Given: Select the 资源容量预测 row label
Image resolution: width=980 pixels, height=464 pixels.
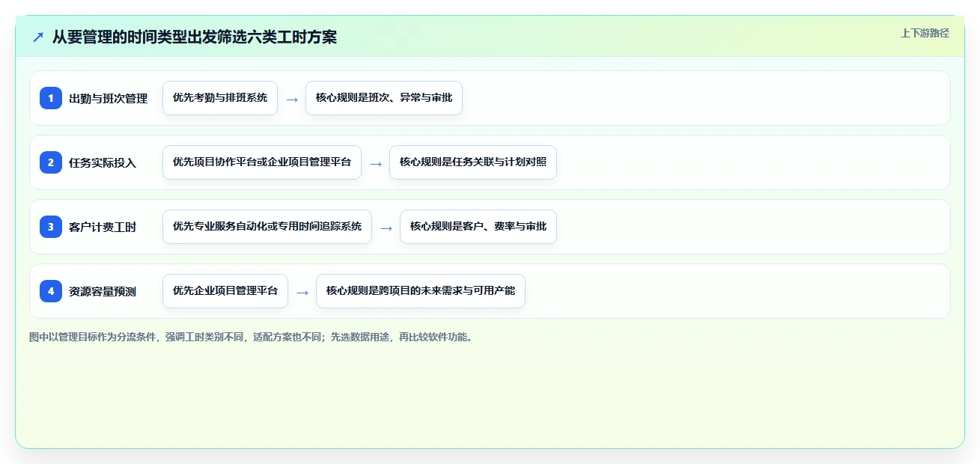Looking at the screenshot, I should [103, 292].
